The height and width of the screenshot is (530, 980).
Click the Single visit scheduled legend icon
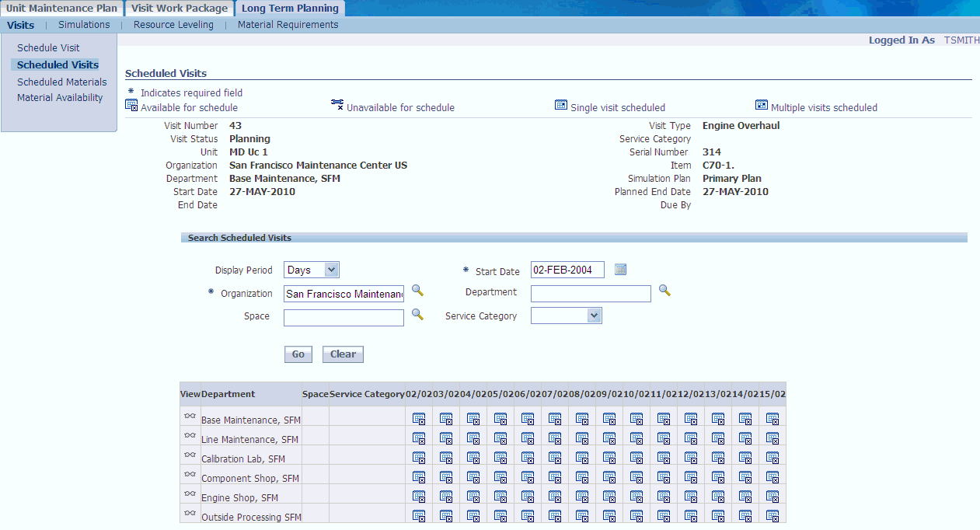(x=561, y=105)
